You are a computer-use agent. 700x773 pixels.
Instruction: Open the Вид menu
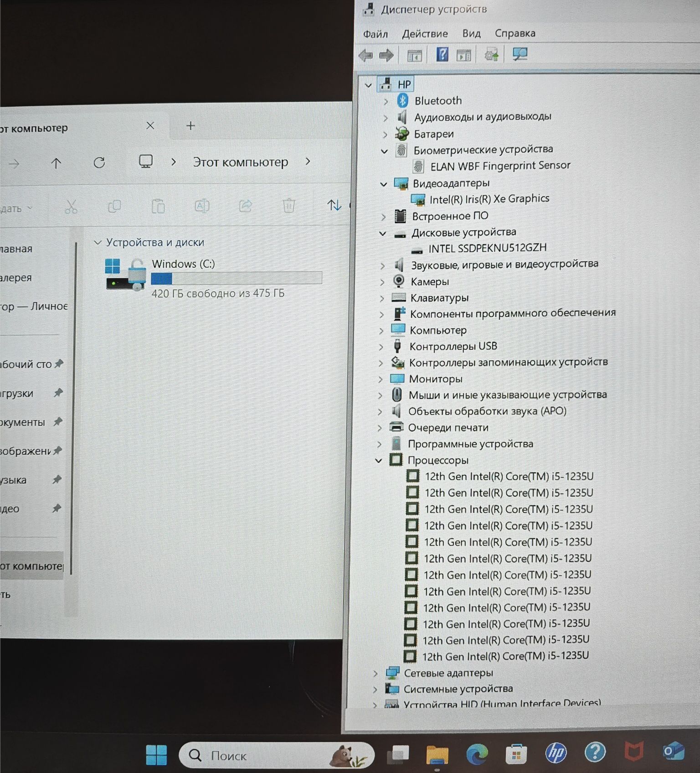pyautogui.click(x=471, y=33)
